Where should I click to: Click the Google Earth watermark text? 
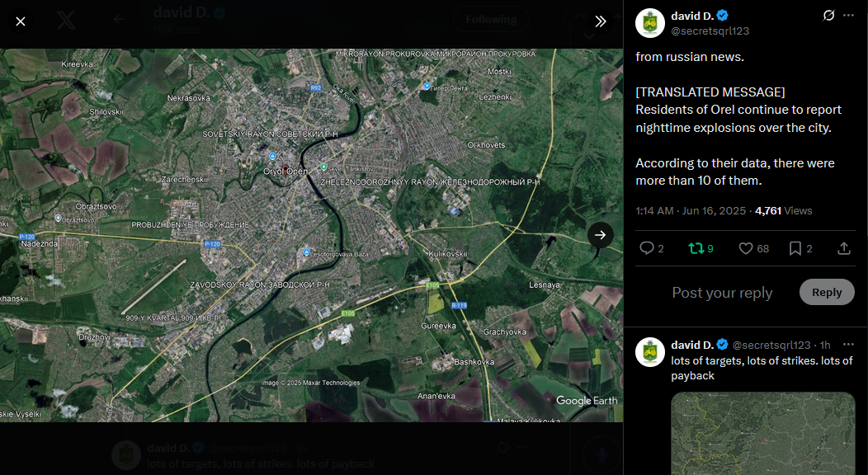(587, 400)
